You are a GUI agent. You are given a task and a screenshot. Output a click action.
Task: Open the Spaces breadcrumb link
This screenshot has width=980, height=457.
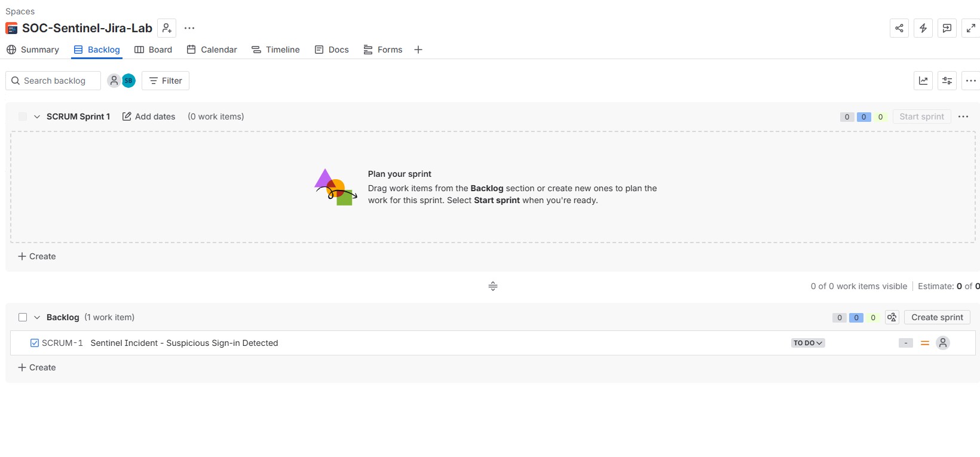pyautogui.click(x=20, y=11)
